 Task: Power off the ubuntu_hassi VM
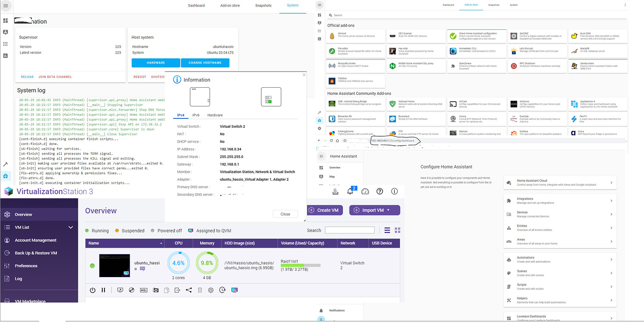92,290
